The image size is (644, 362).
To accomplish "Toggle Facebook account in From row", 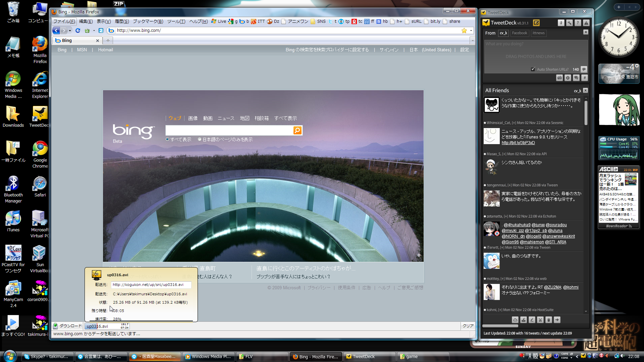I will point(520,33).
